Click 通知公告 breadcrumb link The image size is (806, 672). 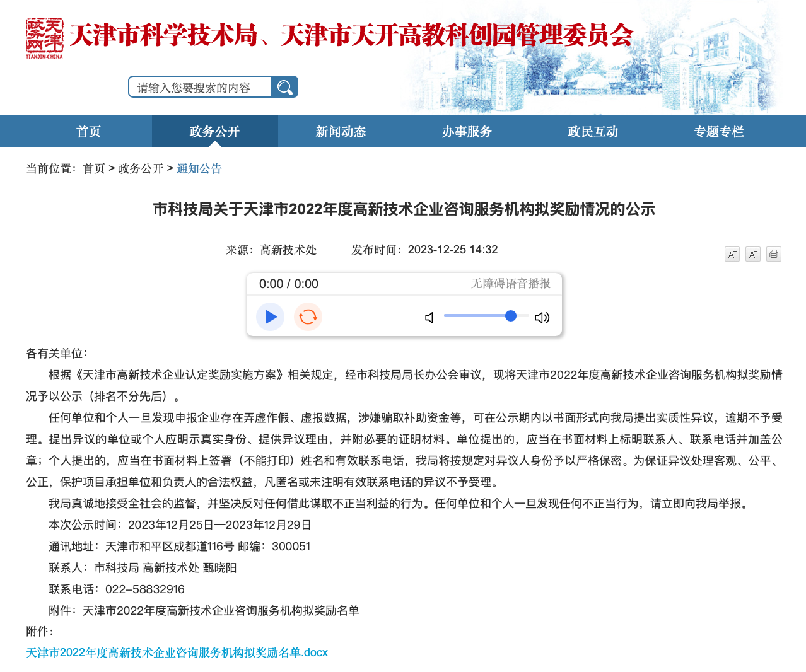199,169
